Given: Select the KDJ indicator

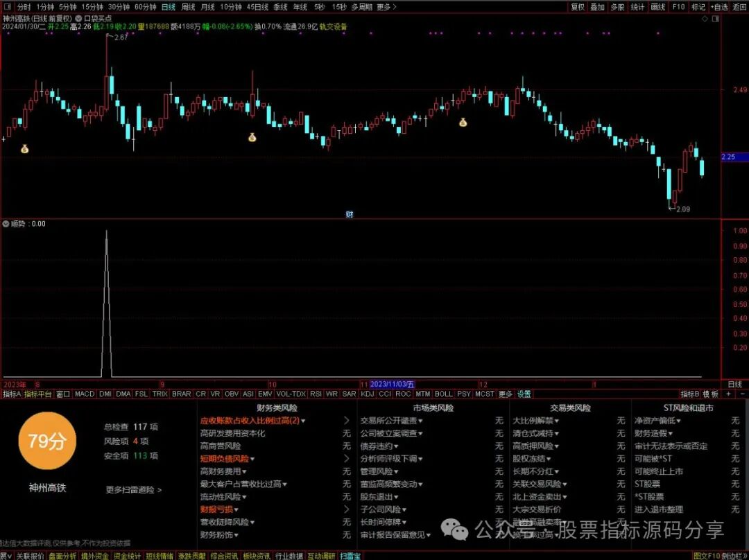Looking at the screenshot, I should click(x=368, y=394).
